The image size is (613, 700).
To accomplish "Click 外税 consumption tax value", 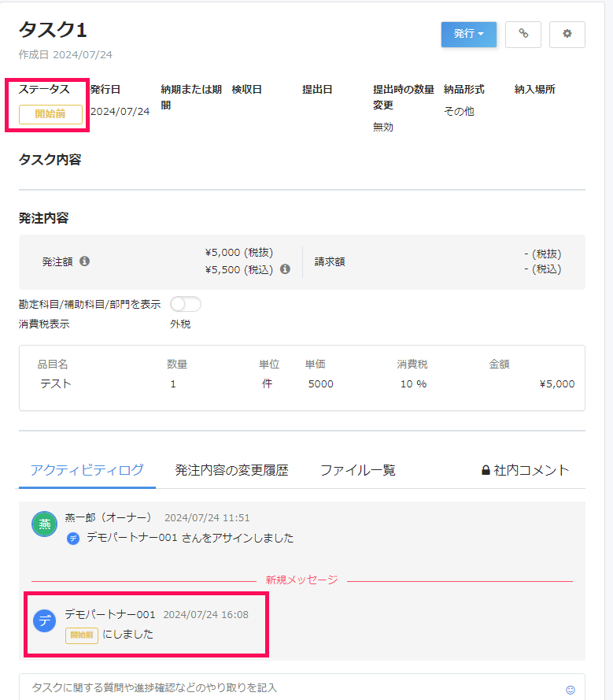I will coord(180,324).
